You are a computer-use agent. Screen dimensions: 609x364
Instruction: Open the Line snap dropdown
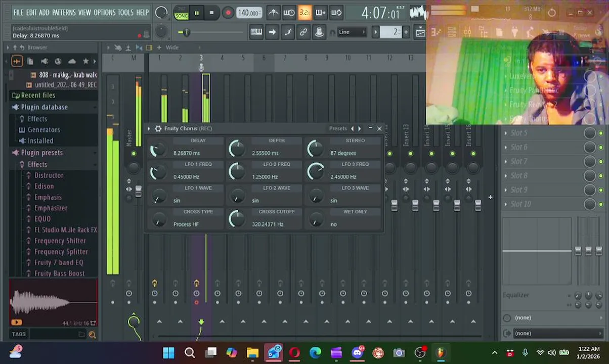point(352,32)
